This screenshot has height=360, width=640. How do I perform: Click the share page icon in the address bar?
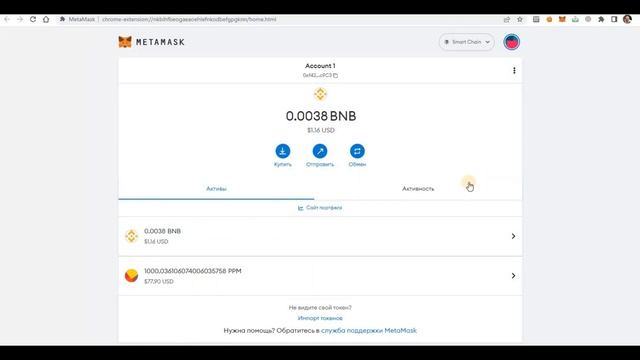click(507, 19)
